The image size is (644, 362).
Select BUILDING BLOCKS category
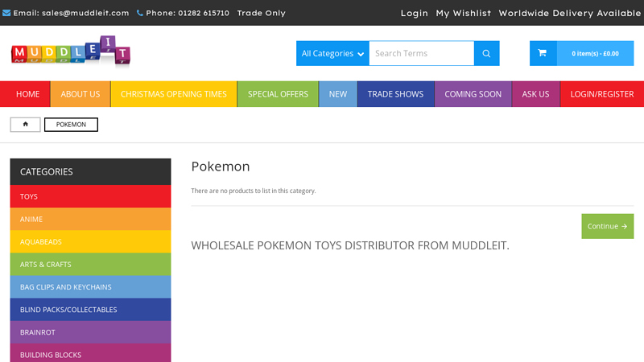tap(90, 353)
